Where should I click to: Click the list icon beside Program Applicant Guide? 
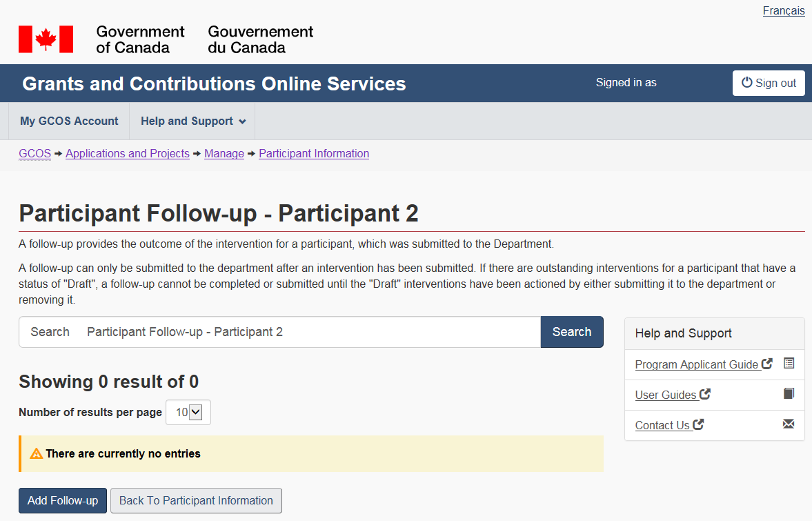[789, 363]
